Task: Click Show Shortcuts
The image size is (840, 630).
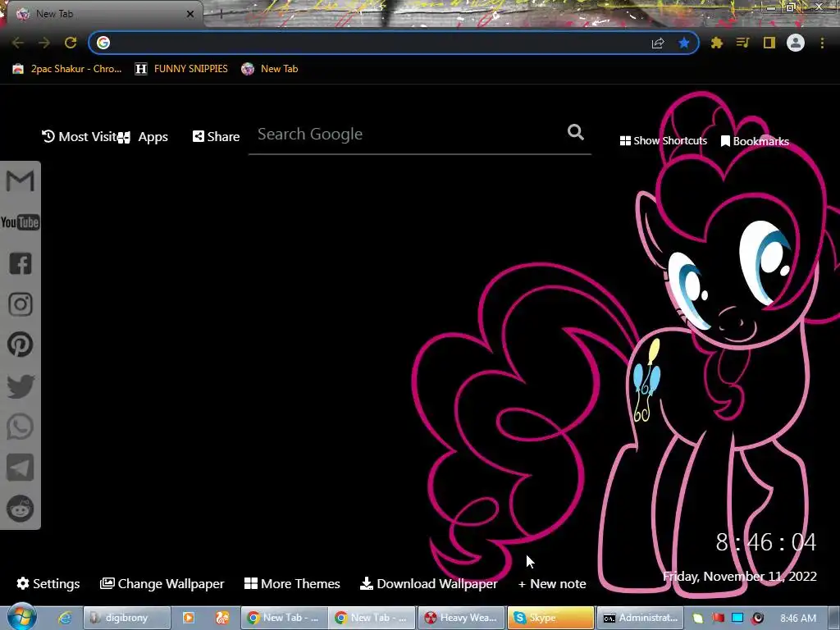Action: click(x=663, y=141)
